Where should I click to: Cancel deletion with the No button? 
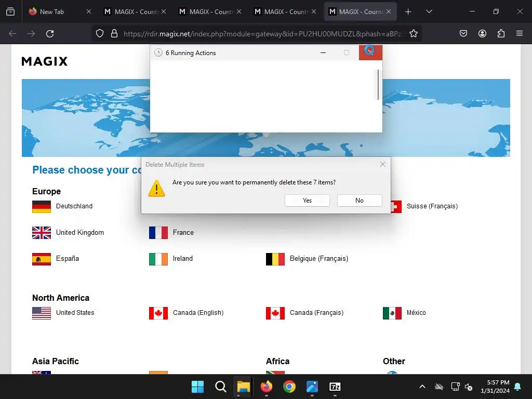[x=360, y=201]
